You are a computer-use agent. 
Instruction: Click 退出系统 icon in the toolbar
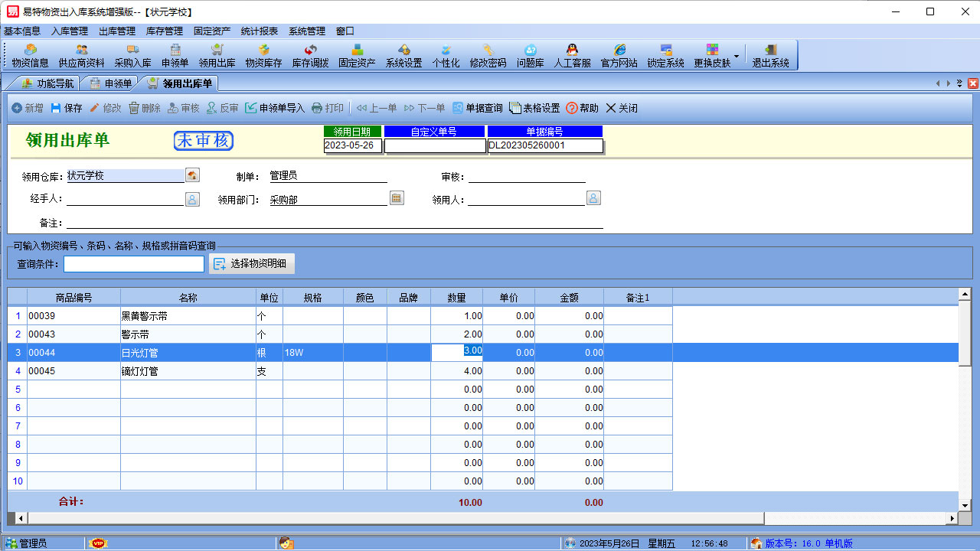[x=770, y=55]
